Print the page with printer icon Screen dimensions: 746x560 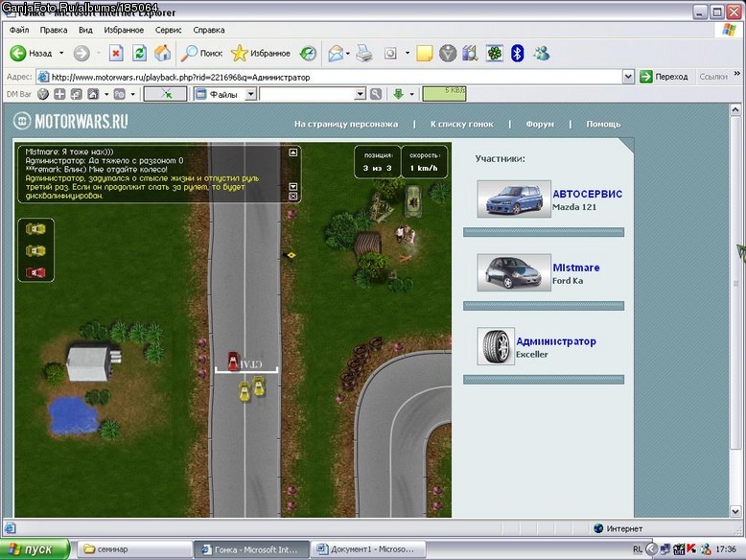point(364,54)
